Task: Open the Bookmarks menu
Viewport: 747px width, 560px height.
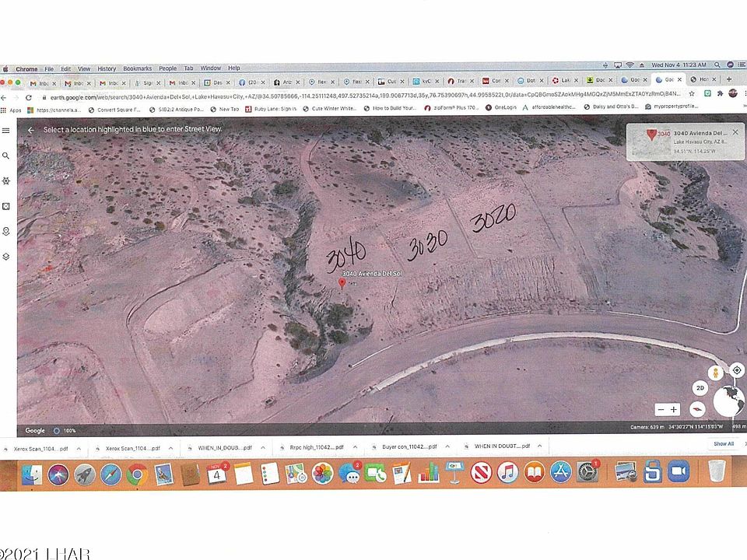Action: click(x=137, y=68)
